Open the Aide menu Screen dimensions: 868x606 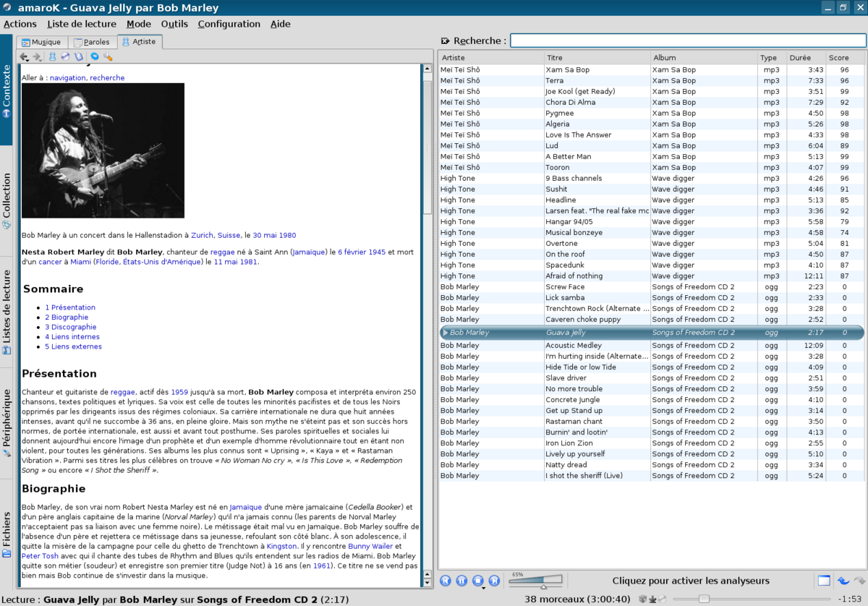pyautogui.click(x=281, y=24)
